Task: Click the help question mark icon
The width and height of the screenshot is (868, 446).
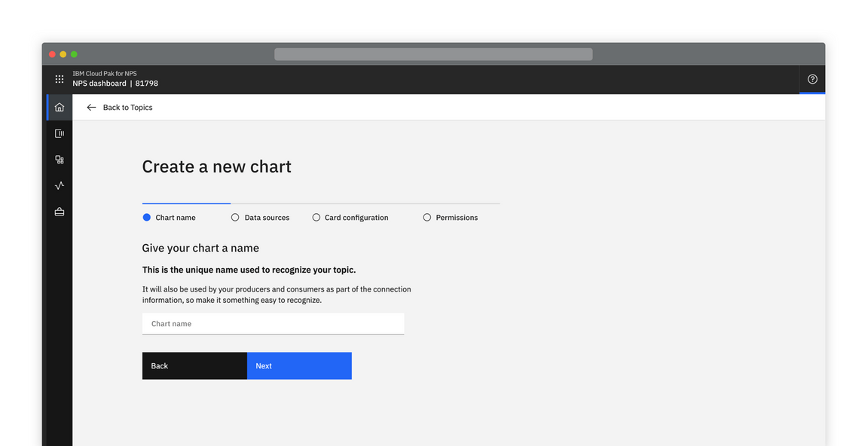Action: pos(812,79)
